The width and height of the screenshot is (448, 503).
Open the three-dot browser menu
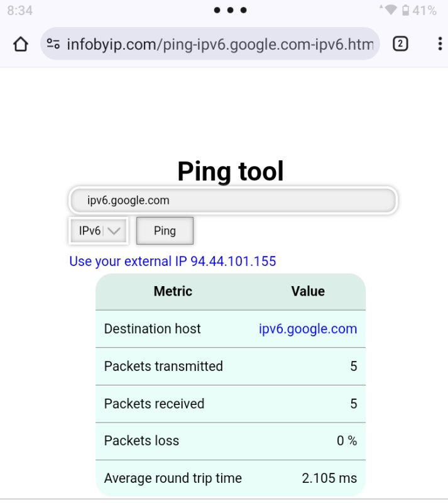click(440, 43)
